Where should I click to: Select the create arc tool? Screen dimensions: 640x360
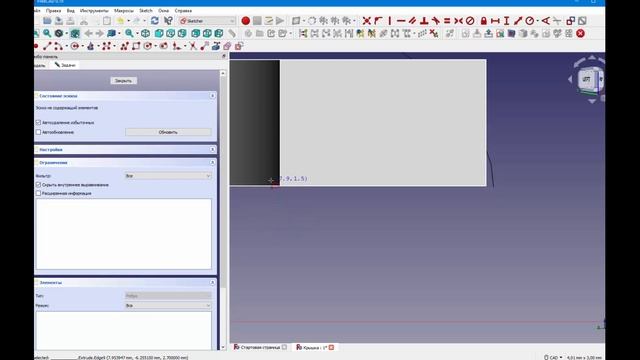coord(58,46)
